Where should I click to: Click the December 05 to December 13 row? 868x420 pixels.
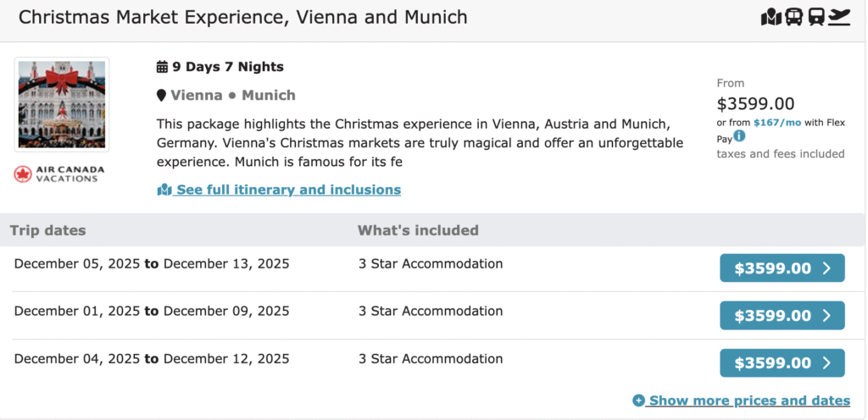point(152,263)
